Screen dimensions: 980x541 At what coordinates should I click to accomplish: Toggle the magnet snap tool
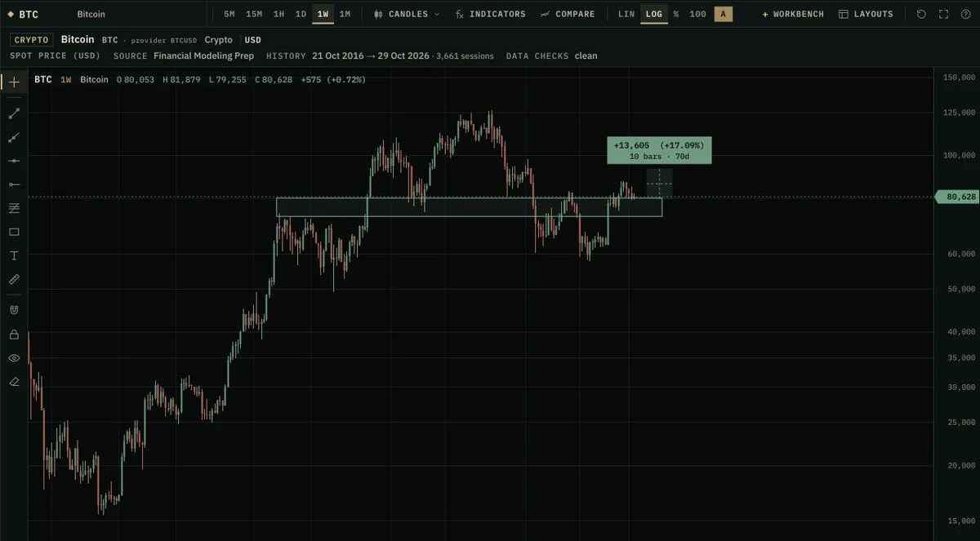[x=14, y=310]
